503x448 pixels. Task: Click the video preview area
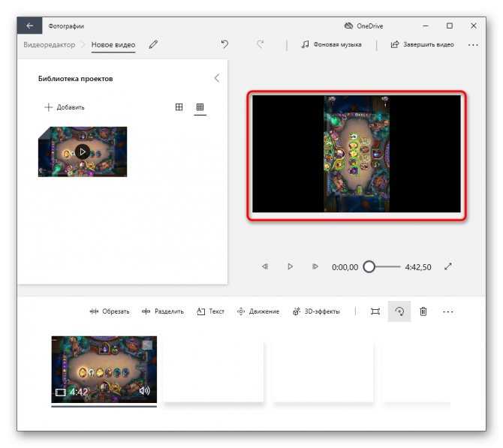click(357, 154)
